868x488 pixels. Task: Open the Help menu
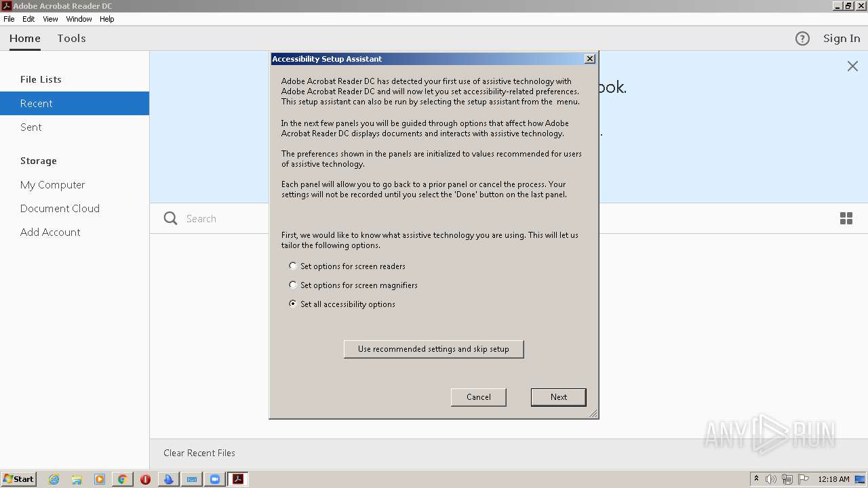(107, 19)
